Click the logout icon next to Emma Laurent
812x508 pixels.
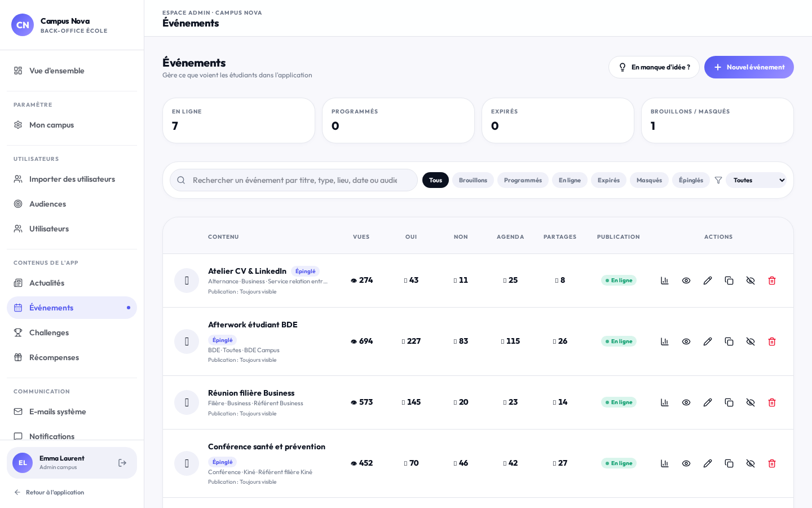tap(122, 463)
